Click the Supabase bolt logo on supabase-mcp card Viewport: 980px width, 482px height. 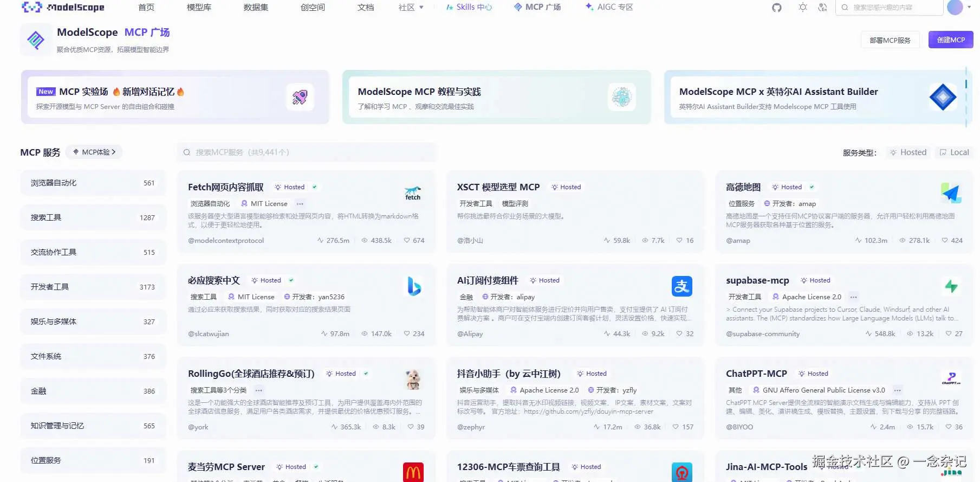951,286
